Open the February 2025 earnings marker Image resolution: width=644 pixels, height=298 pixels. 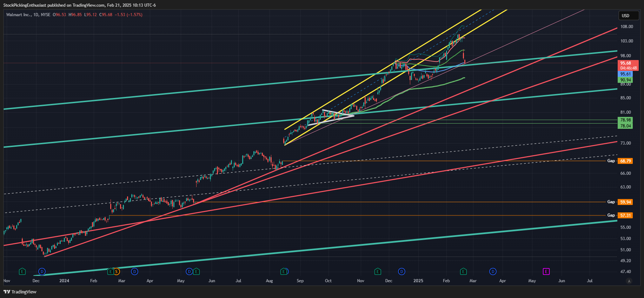(463, 271)
